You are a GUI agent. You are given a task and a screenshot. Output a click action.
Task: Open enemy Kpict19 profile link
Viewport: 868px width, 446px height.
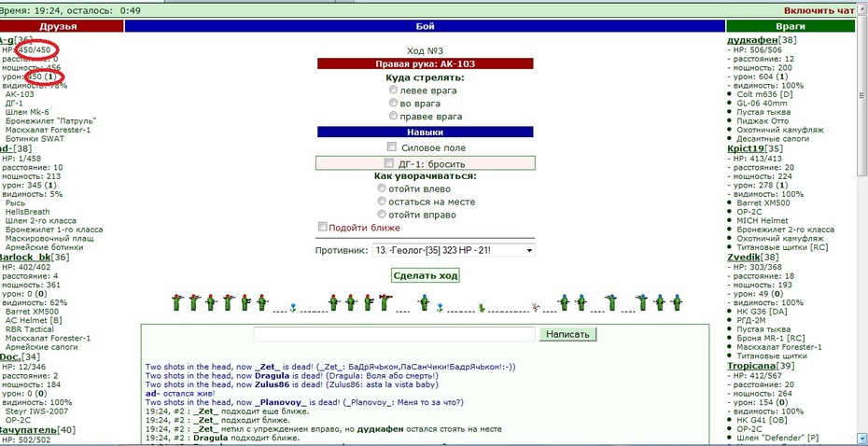[x=745, y=148]
